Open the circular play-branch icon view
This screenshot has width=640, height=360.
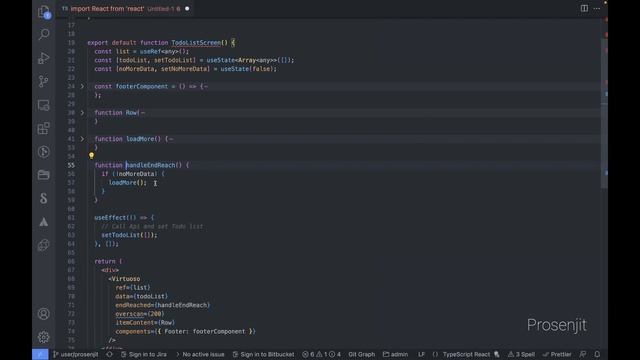(44, 152)
